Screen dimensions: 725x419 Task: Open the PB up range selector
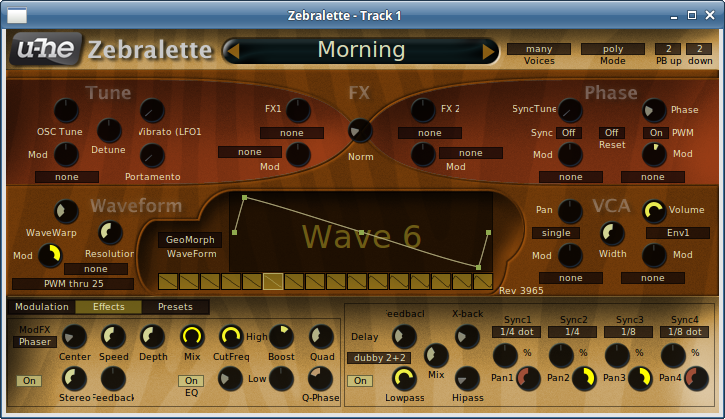click(668, 49)
